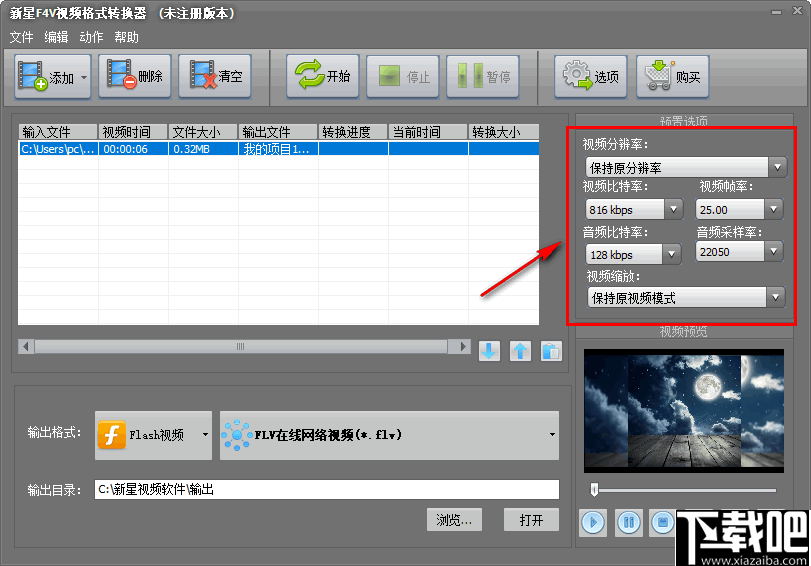This screenshot has height=566, width=811.
Task: Click horizontal scrollbar right arrow
Action: click(463, 346)
